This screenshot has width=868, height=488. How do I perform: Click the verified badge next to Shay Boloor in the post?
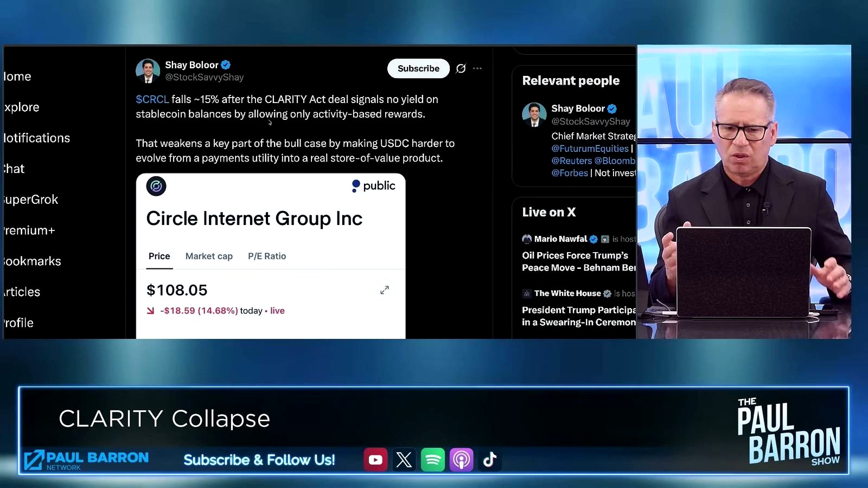(x=226, y=65)
